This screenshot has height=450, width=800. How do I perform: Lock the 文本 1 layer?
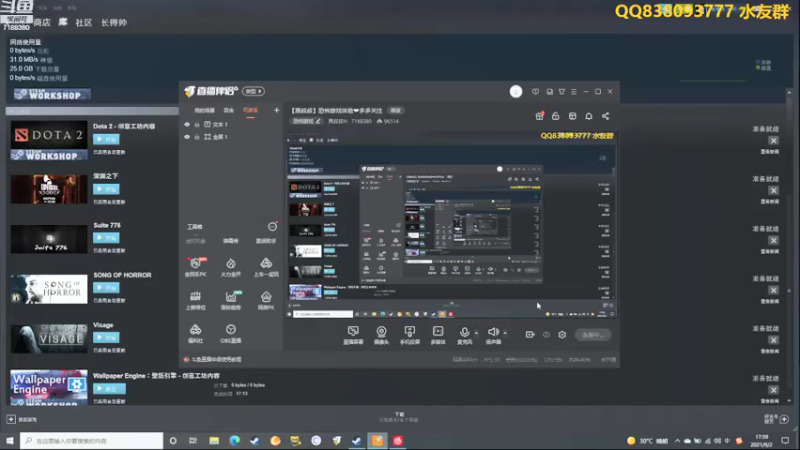(197, 124)
